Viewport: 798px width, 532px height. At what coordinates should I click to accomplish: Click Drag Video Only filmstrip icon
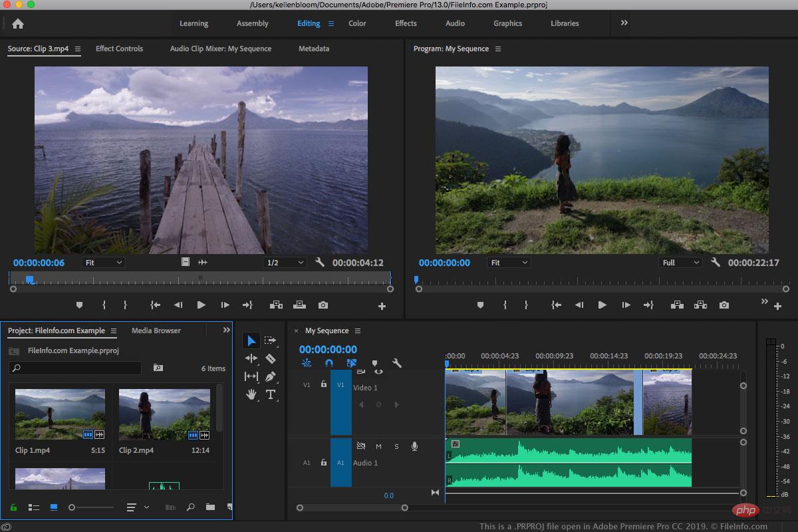click(x=186, y=263)
